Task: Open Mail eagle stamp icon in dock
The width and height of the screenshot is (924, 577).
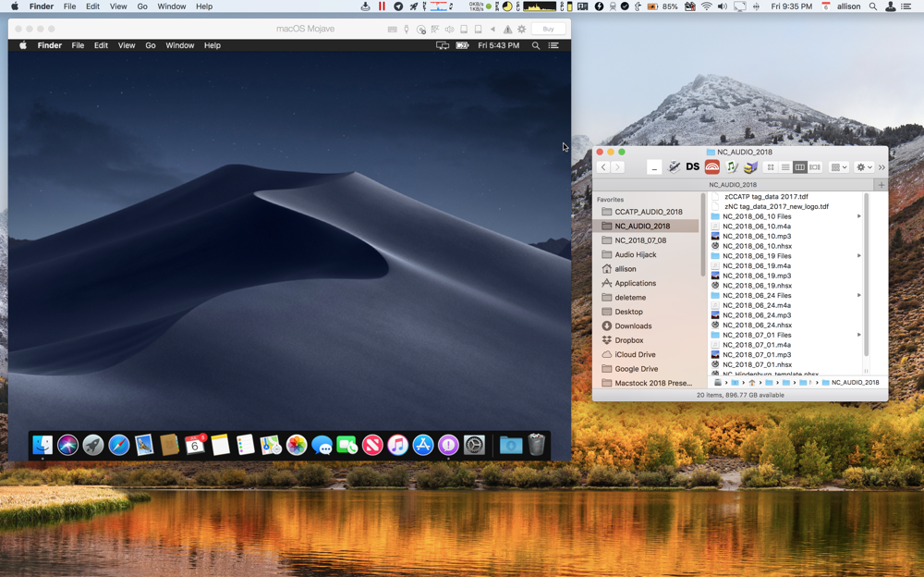Action: coord(144,445)
